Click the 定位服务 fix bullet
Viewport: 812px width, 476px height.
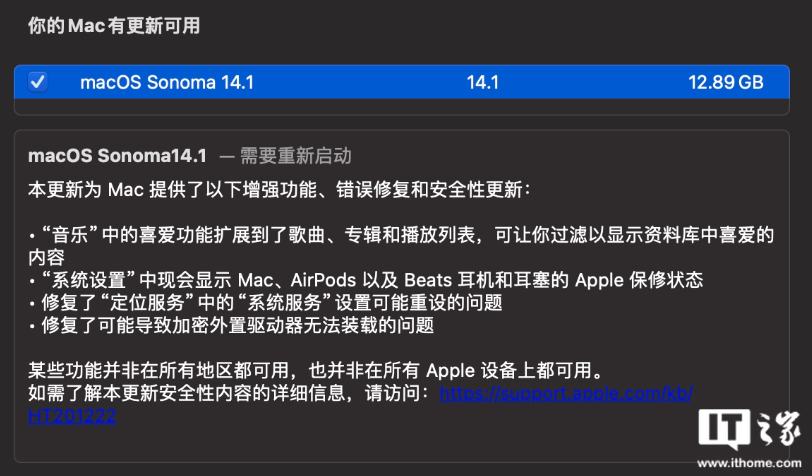pos(265,303)
